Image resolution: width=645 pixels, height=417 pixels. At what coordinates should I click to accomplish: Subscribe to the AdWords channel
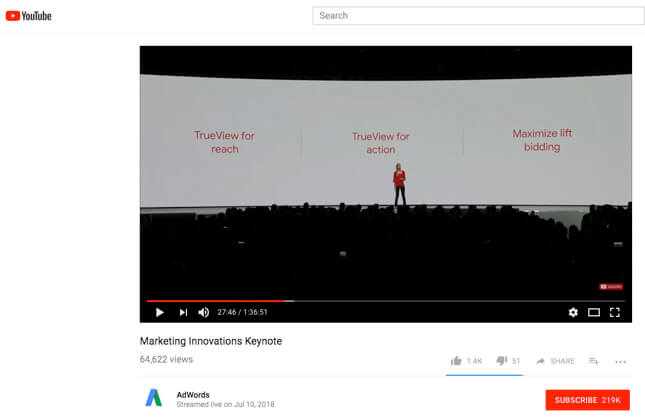click(x=588, y=400)
